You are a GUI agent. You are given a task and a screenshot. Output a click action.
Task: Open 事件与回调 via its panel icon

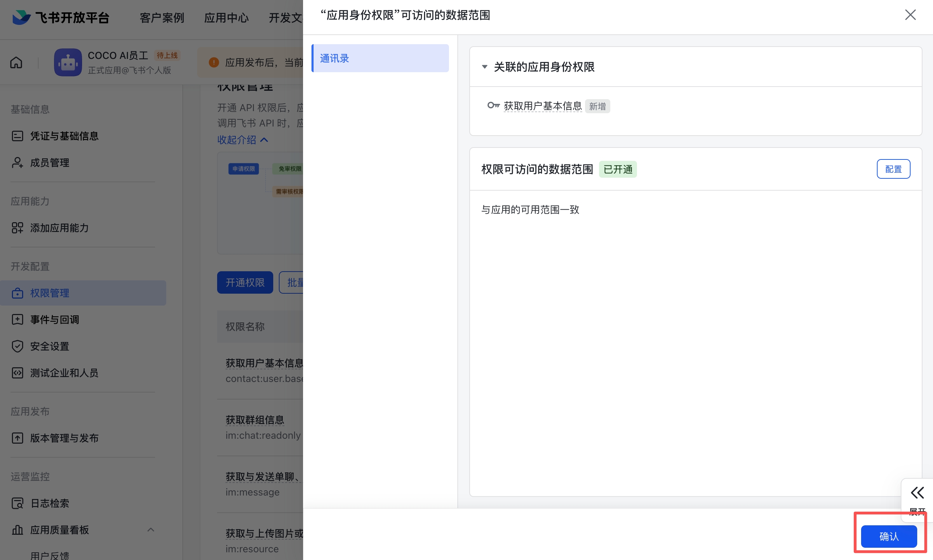click(x=18, y=319)
